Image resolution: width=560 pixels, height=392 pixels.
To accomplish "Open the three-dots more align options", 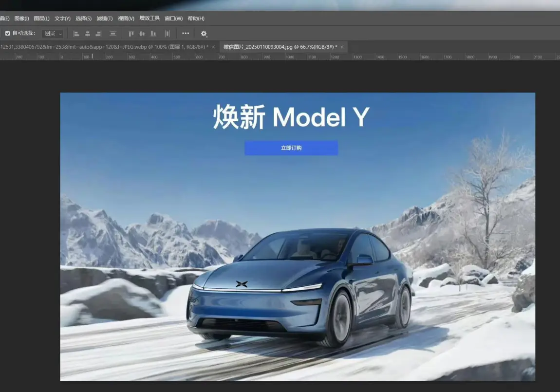I will [186, 33].
